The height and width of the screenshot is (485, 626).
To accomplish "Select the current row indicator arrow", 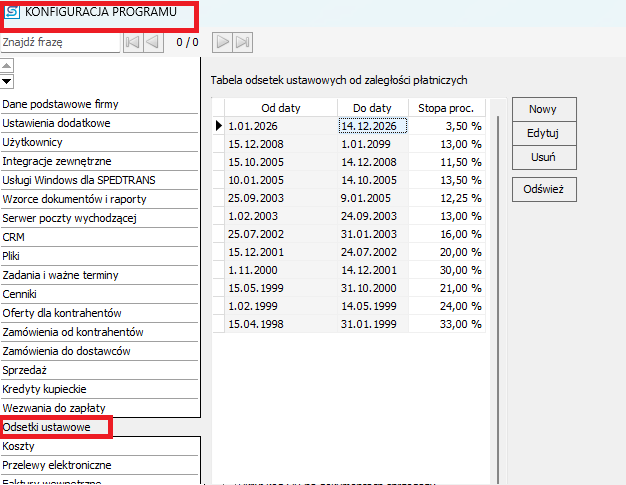I will coord(218,126).
